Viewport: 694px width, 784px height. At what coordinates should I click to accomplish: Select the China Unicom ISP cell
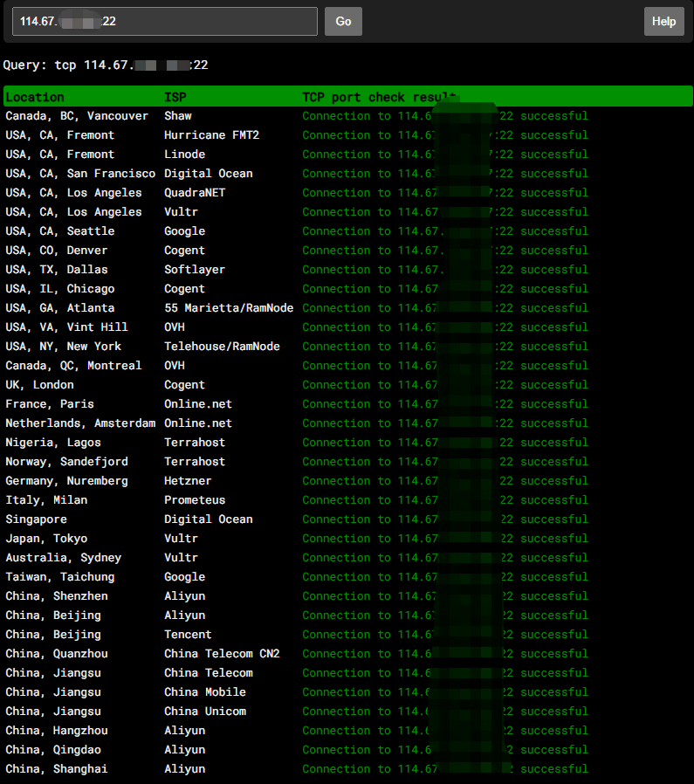[x=205, y=712]
